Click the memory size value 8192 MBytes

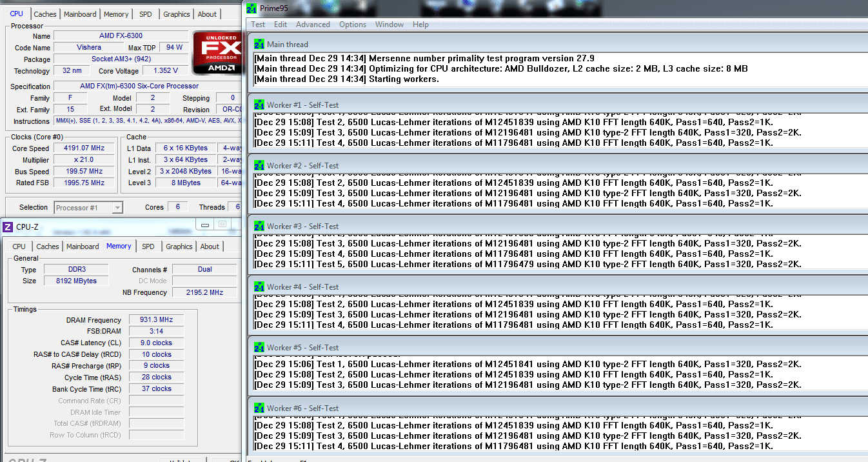coord(75,281)
